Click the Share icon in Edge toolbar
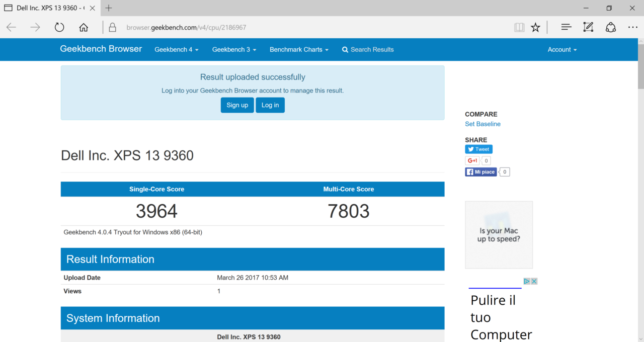Image resolution: width=644 pixels, height=342 pixels. point(610,27)
